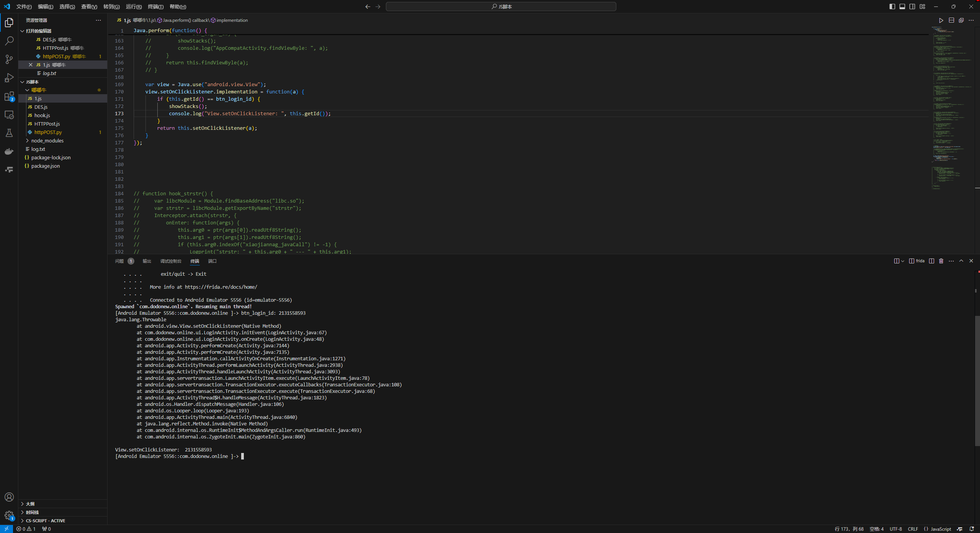Click the UTF-8 encoding indicator
980x533 pixels.
point(896,529)
